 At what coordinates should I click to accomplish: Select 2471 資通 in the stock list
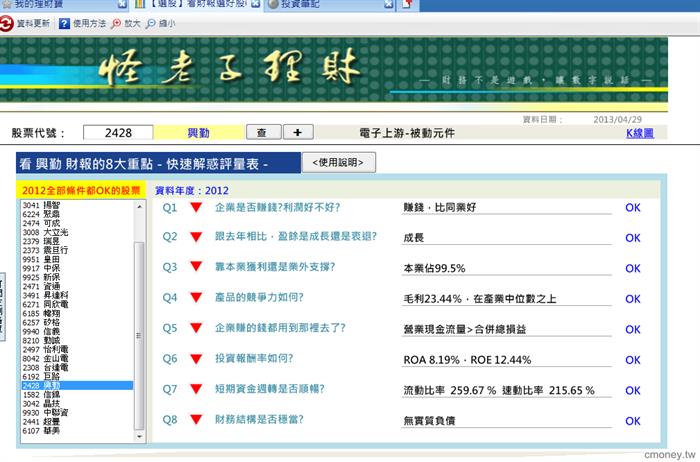[78, 286]
